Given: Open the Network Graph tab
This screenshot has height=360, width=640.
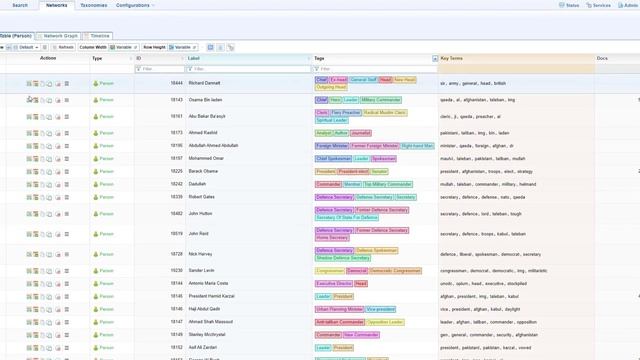Looking at the screenshot, I should pyautogui.click(x=58, y=36).
